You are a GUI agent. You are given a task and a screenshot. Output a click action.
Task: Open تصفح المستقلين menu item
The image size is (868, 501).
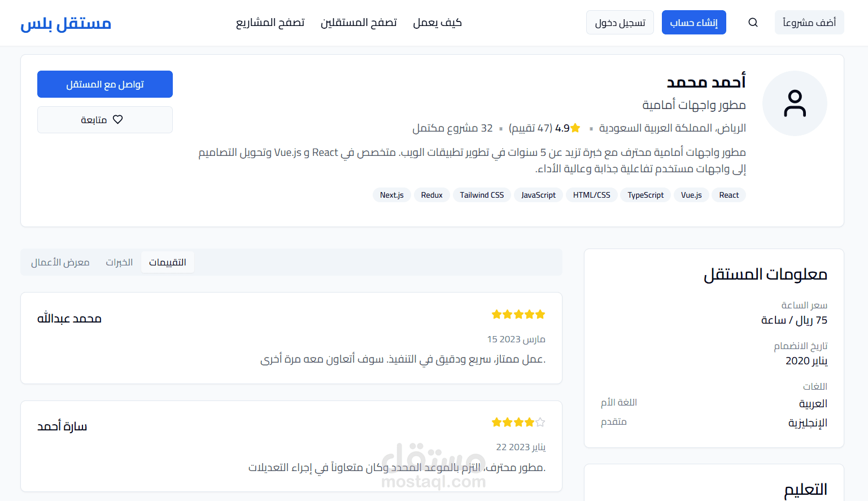[x=359, y=23]
